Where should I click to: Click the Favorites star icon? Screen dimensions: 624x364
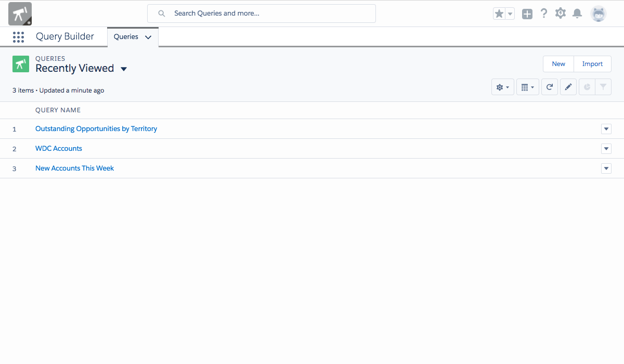pos(499,14)
